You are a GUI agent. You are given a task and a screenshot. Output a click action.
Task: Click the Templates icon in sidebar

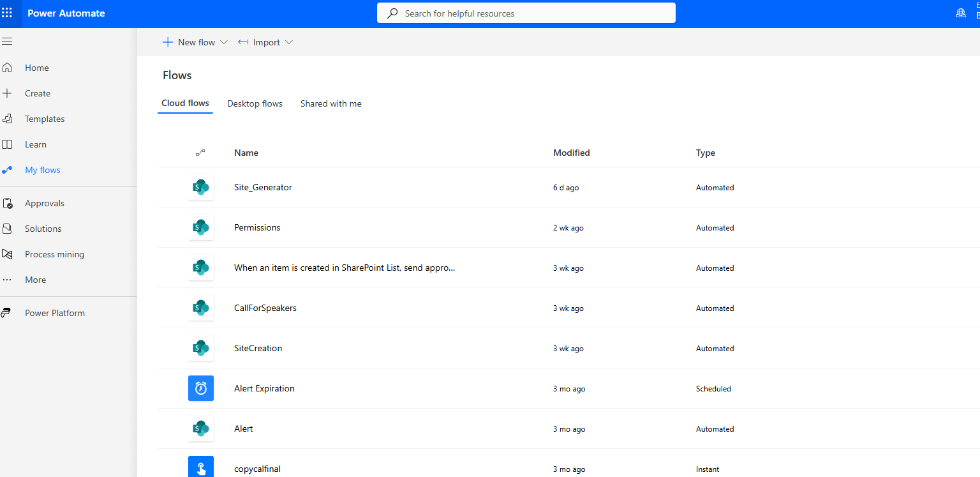pyautogui.click(x=8, y=119)
